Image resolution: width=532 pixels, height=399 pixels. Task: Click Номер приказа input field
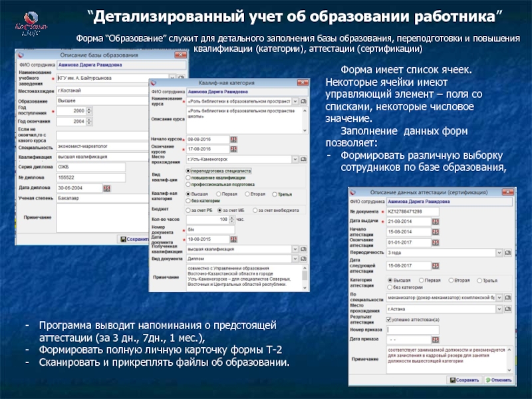[413, 329]
